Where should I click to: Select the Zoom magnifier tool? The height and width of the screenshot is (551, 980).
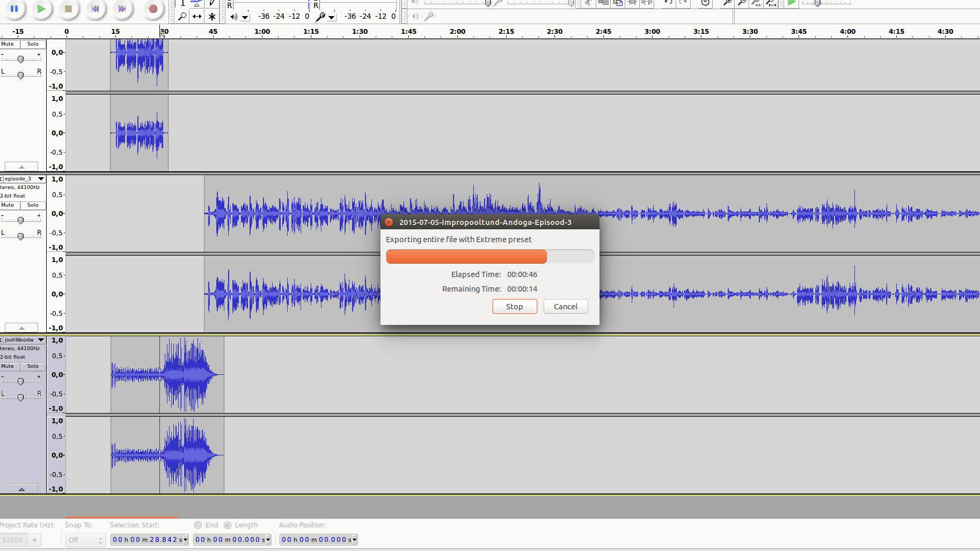(182, 16)
